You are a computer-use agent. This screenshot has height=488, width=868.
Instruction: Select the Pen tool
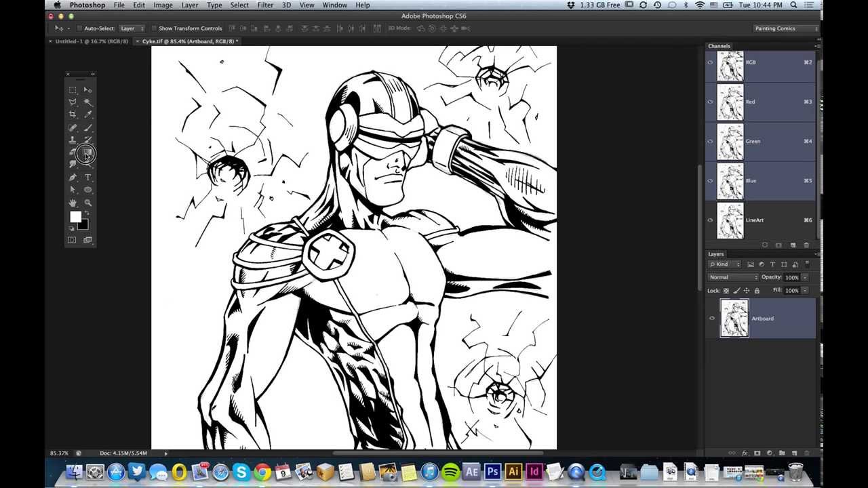[x=73, y=177]
